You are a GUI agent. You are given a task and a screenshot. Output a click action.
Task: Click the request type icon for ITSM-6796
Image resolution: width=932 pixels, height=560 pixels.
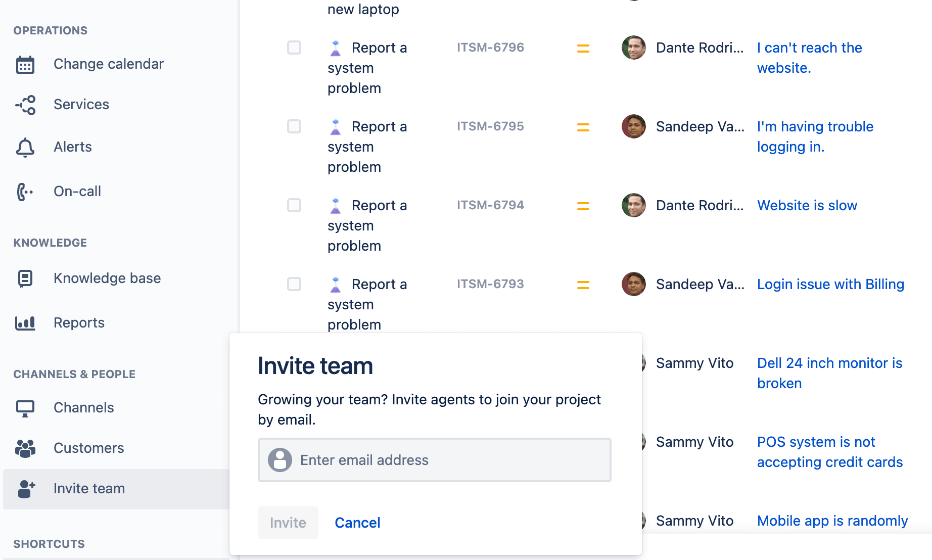coord(335,48)
